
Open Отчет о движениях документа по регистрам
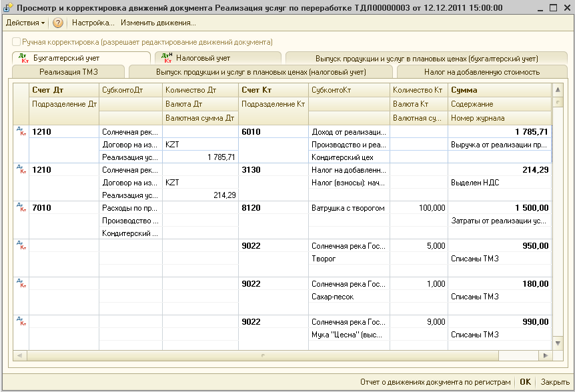436,382
